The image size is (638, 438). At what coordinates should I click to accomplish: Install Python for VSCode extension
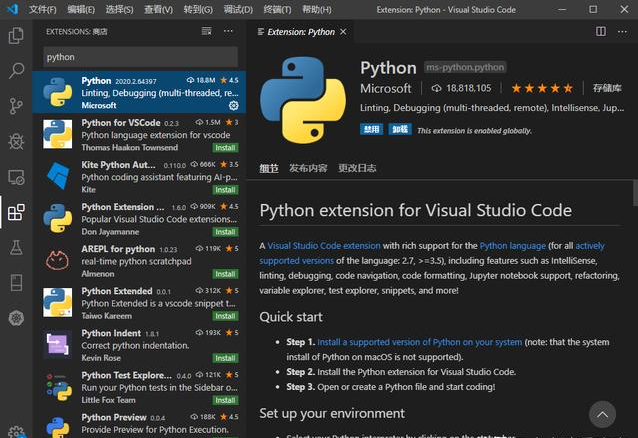(225, 148)
